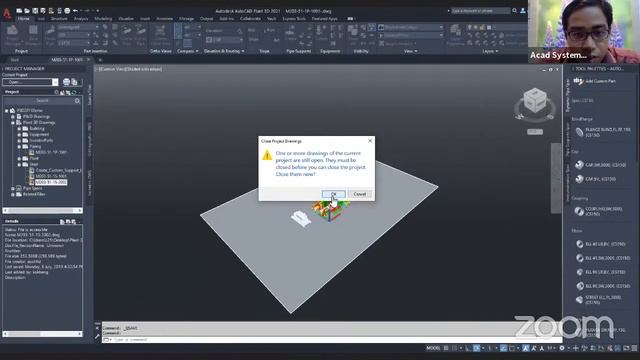The height and width of the screenshot is (360, 640).
Task: Click the Layer Properties ribbon icon
Action: [455, 35]
